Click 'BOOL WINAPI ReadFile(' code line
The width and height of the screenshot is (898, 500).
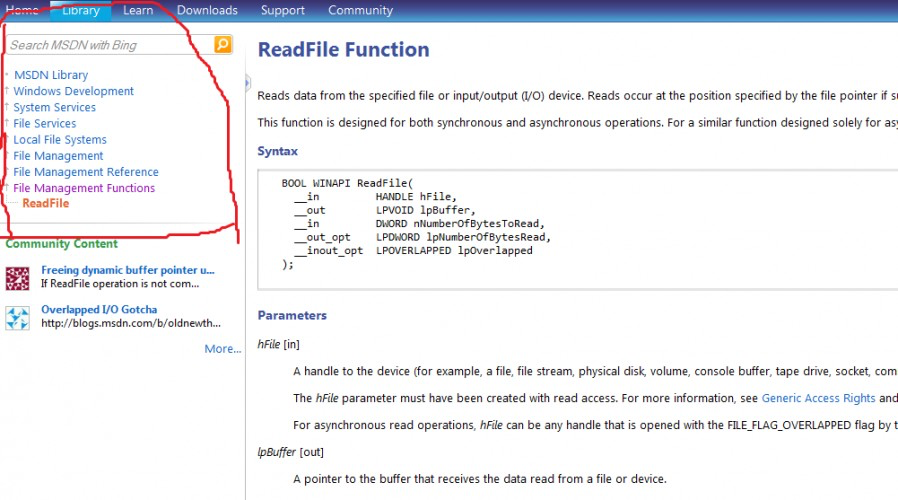pyautogui.click(x=347, y=183)
